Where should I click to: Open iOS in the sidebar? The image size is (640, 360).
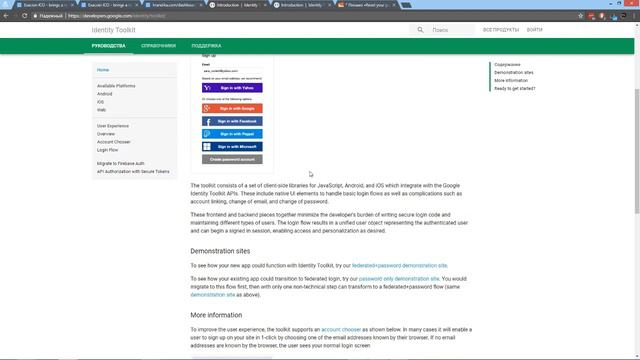tap(100, 102)
